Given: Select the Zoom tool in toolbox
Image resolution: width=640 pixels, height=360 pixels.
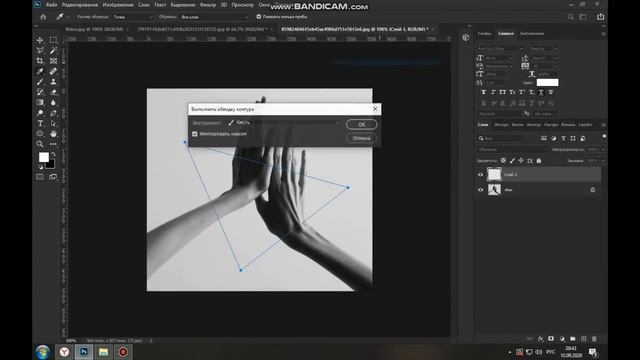Looking at the screenshot, I should click(40, 144).
